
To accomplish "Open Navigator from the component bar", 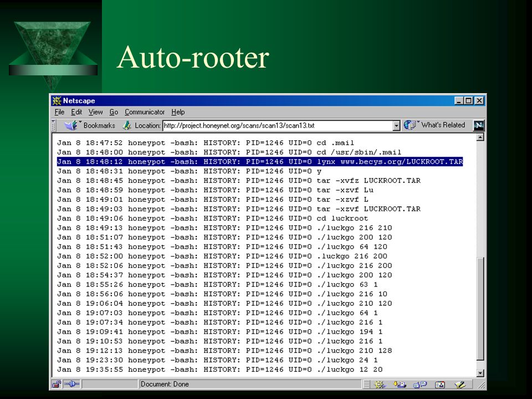I will [x=379, y=385].
